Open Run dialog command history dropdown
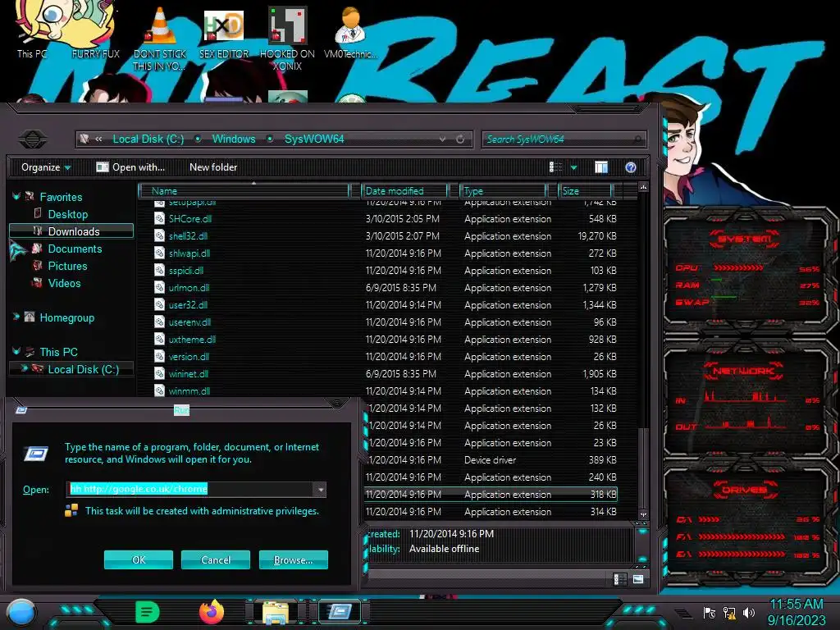Viewport: 840px width, 630px height. point(321,490)
